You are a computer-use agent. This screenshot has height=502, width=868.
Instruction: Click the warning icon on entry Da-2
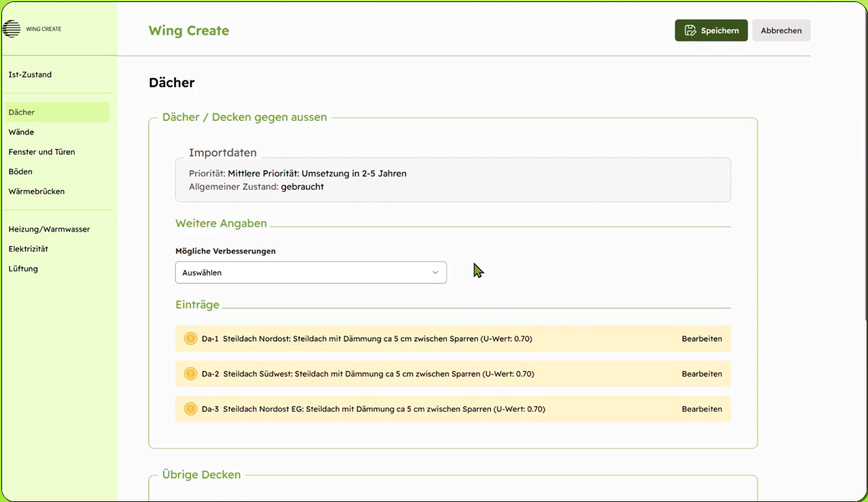[190, 373]
